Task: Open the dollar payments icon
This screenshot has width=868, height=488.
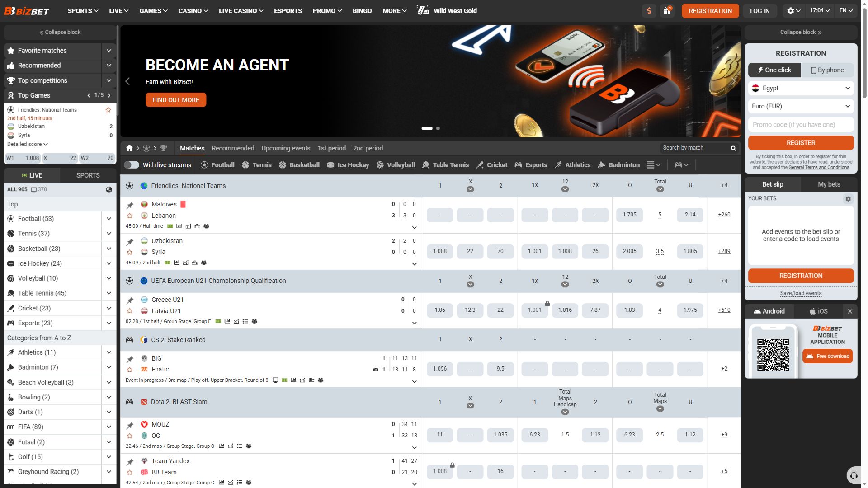Action: click(649, 11)
